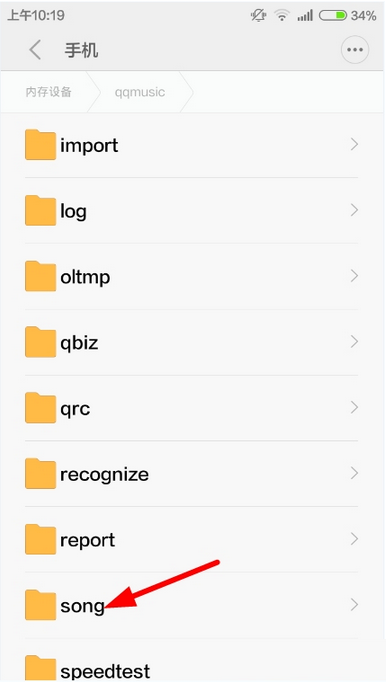Open the song folder name
The width and height of the screenshot is (386, 682).
(x=83, y=606)
